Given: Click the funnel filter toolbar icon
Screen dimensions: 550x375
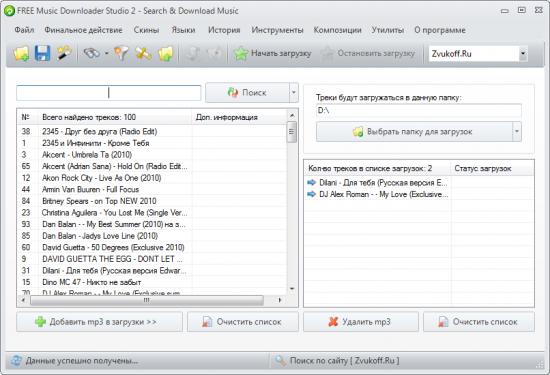Looking at the screenshot, I should click(121, 54).
